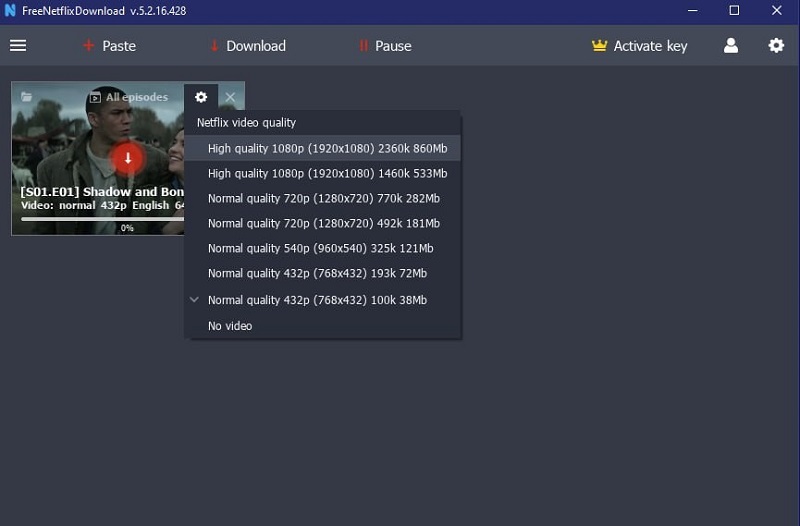Viewport: 800px width, 526px height.
Task: Click the Download toolbar button
Action: tap(248, 46)
